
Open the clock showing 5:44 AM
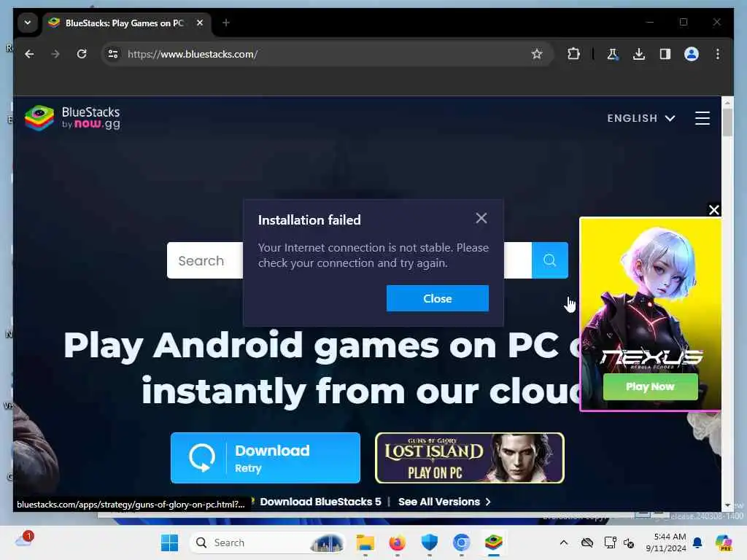click(665, 542)
